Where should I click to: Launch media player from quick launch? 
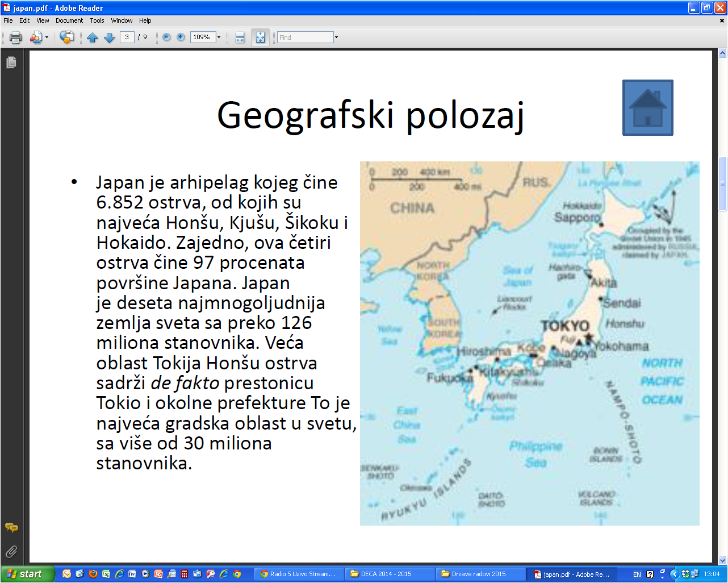pyautogui.click(x=145, y=574)
